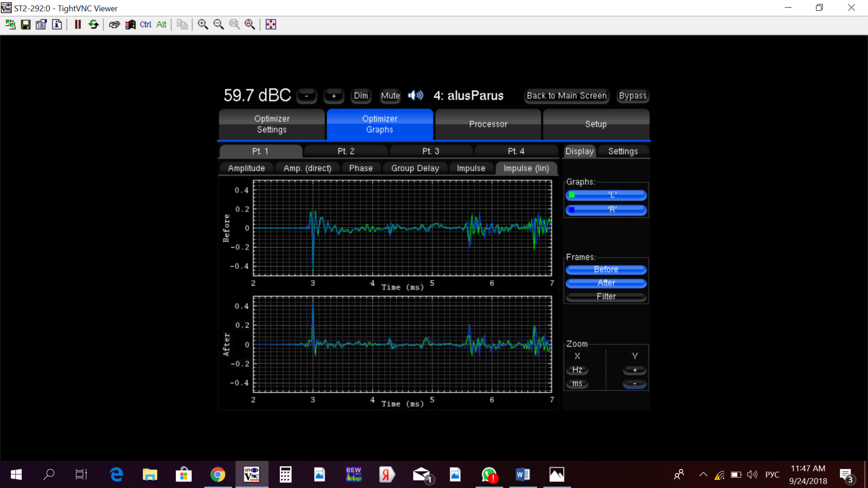868x488 pixels.
Task: Select measurement point Pt. 4
Action: click(x=516, y=151)
